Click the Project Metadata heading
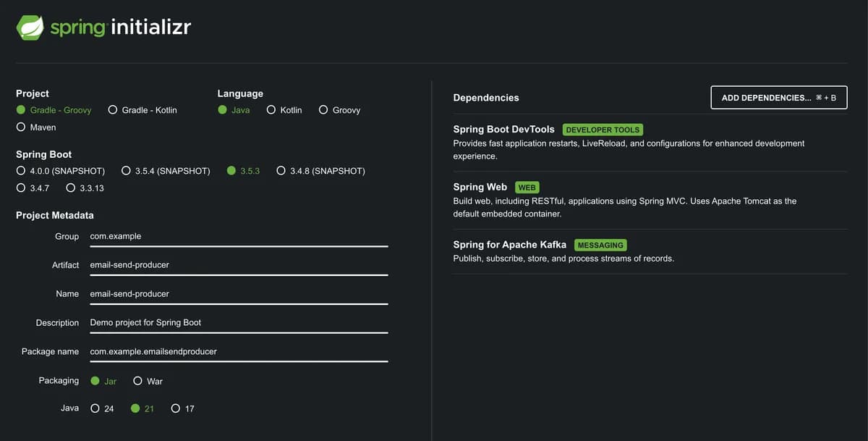 (x=55, y=215)
